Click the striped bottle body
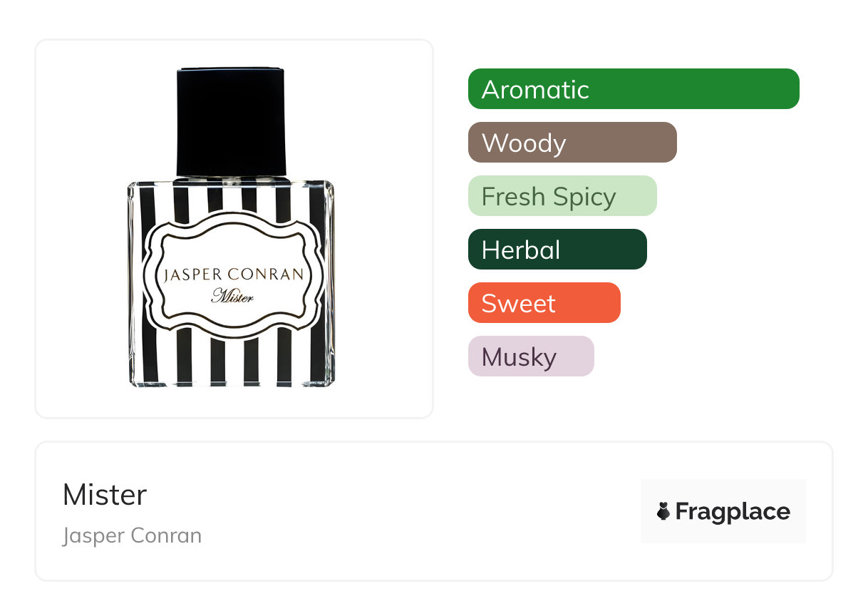Viewport: 868px width, 616px height. pos(231,284)
